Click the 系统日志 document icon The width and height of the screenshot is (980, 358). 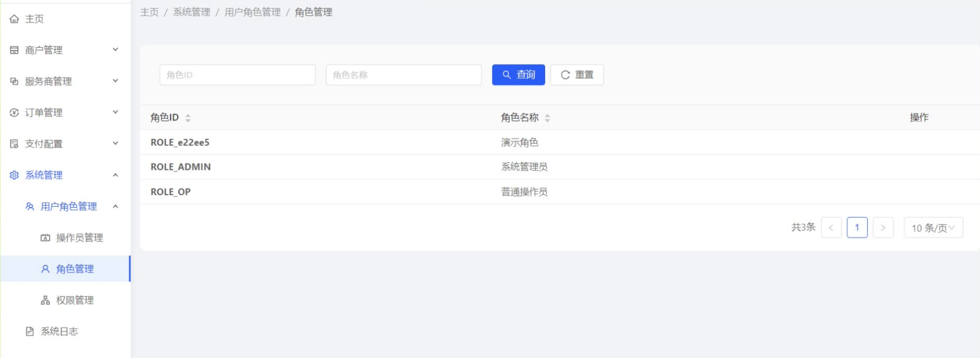click(30, 331)
